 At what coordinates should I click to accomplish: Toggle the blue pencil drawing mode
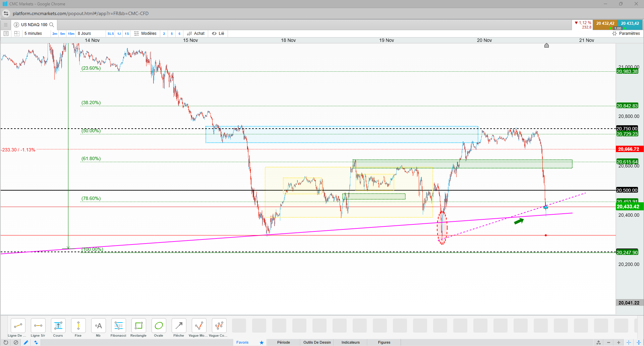coord(26,342)
